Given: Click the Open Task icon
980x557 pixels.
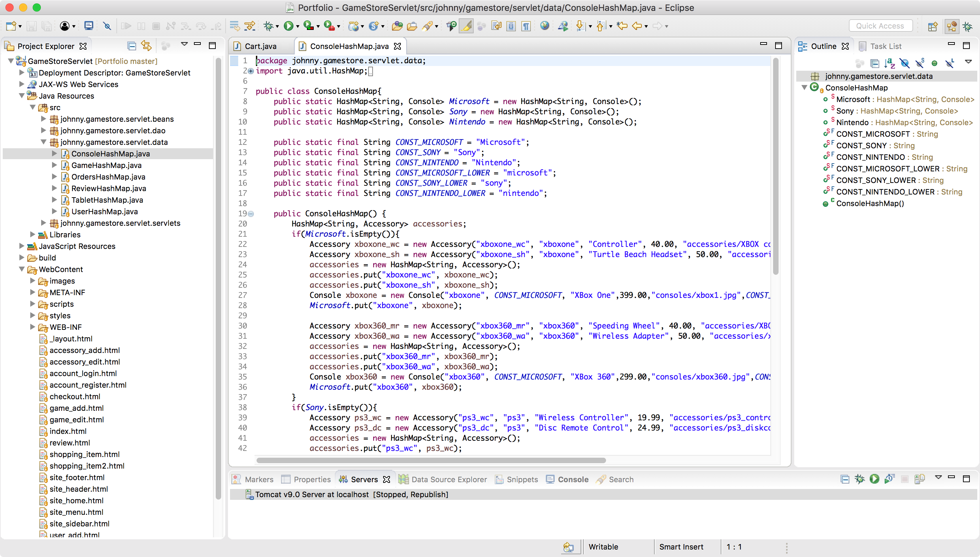Looking at the screenshot, I should (x=412, y=26).
